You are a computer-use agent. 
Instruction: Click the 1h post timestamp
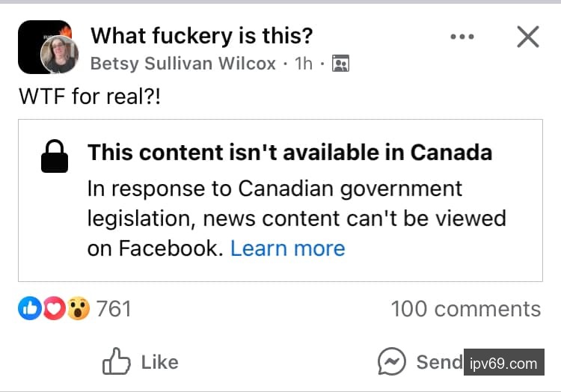[x=304, y=64]
